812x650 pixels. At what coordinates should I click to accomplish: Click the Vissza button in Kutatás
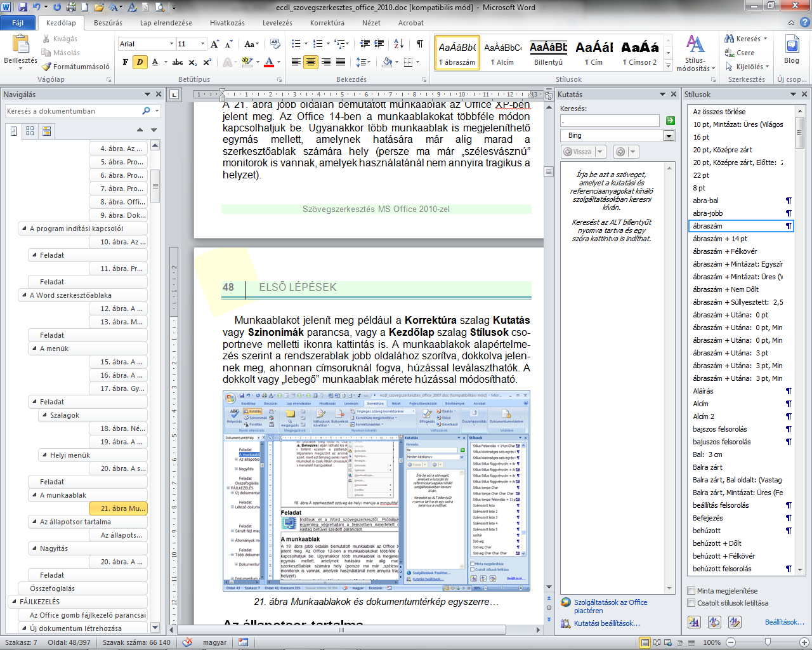click(x=578, y=152)
